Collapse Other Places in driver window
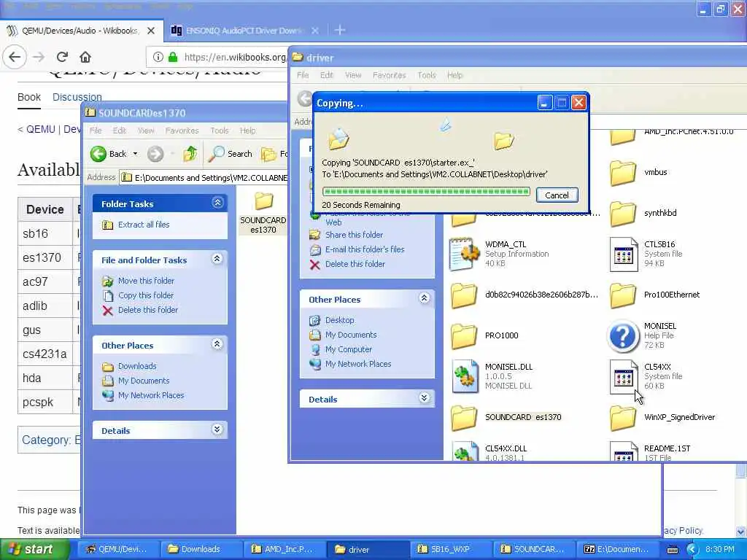The image size is (747, 560). coord(425,298)
